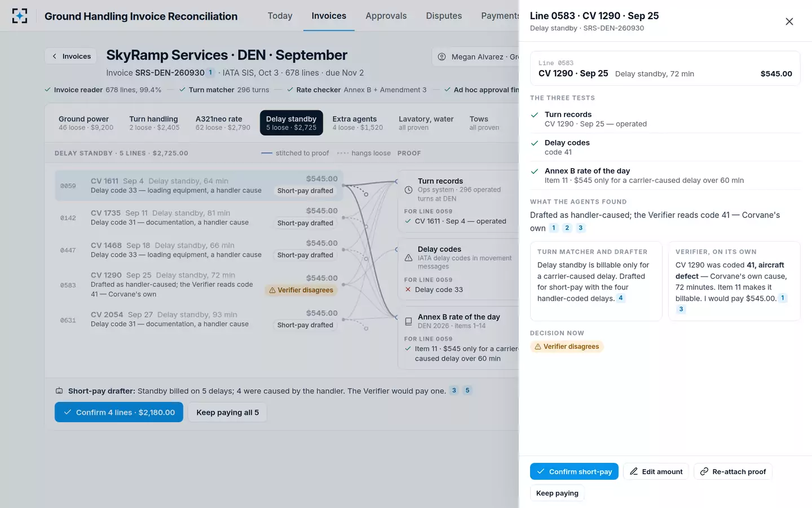Click the Verifier disagrees badge on line 0583
Image resolution: width=812 pixels, height=508 pixels.
[301, 290]
